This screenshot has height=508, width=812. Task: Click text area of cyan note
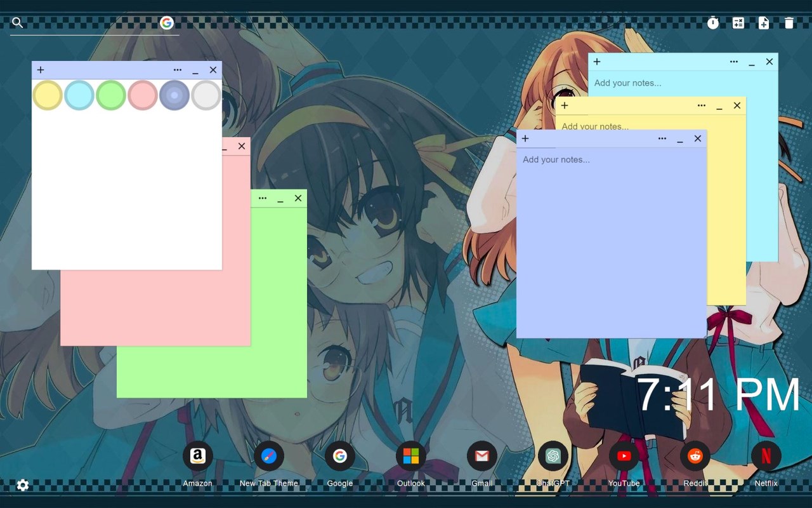click(x=683, y=84)
